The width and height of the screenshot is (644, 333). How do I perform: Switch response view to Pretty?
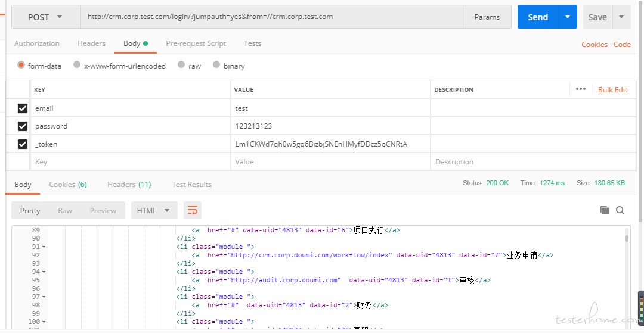point(30,210)
